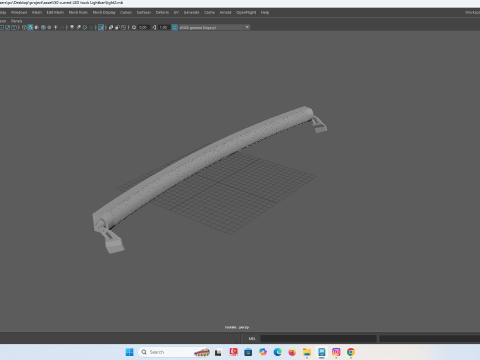Toggle Screen Space Ambient Occlusion icon
480x360 pixels.
click(x=72, y=27)
